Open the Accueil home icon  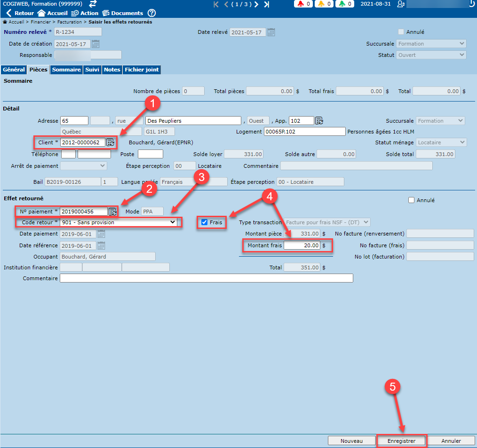41,13
